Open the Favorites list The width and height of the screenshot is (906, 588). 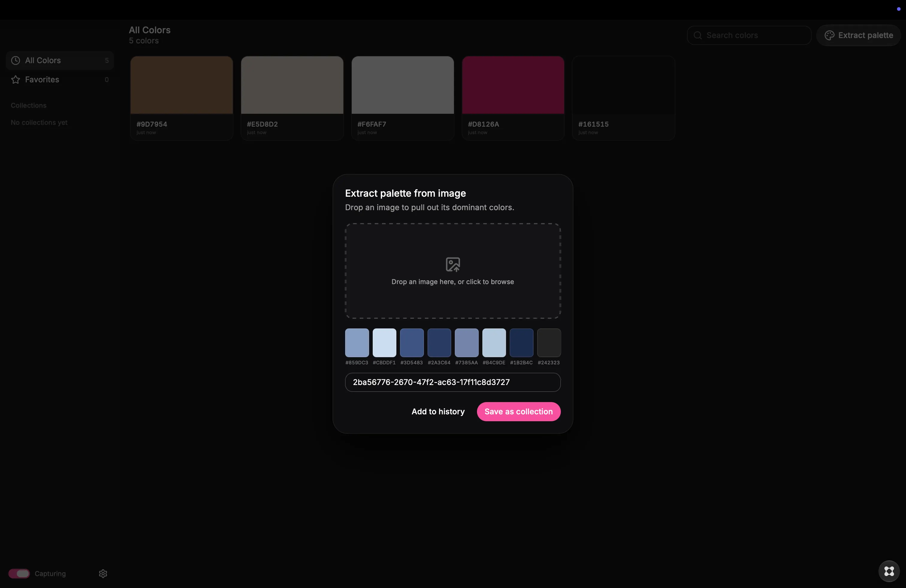(x=60, y=80)
